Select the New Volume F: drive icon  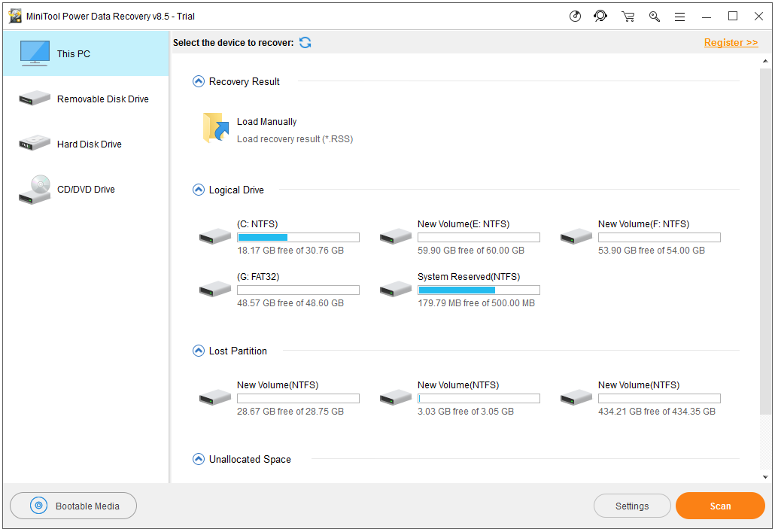[576, 236]
